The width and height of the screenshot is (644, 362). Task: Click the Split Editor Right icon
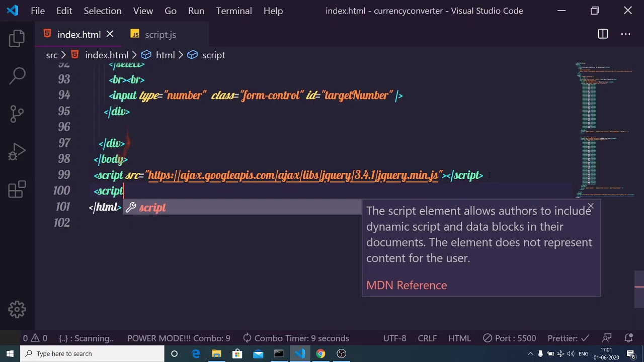point(603,34)
